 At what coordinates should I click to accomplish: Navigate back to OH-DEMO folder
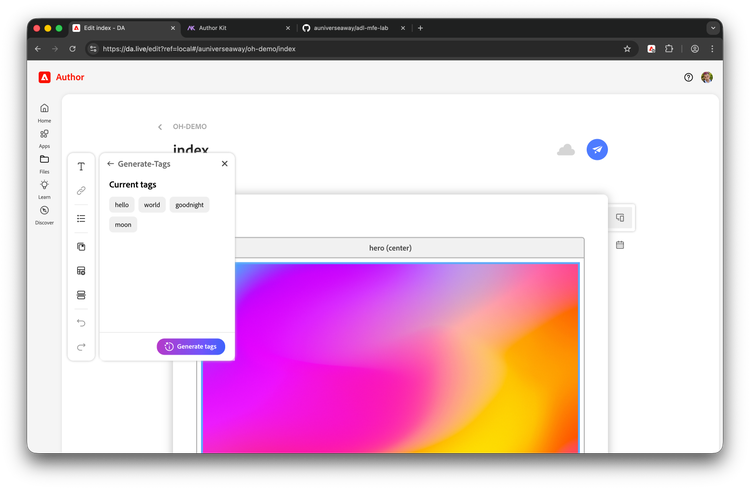coord(160,127)
